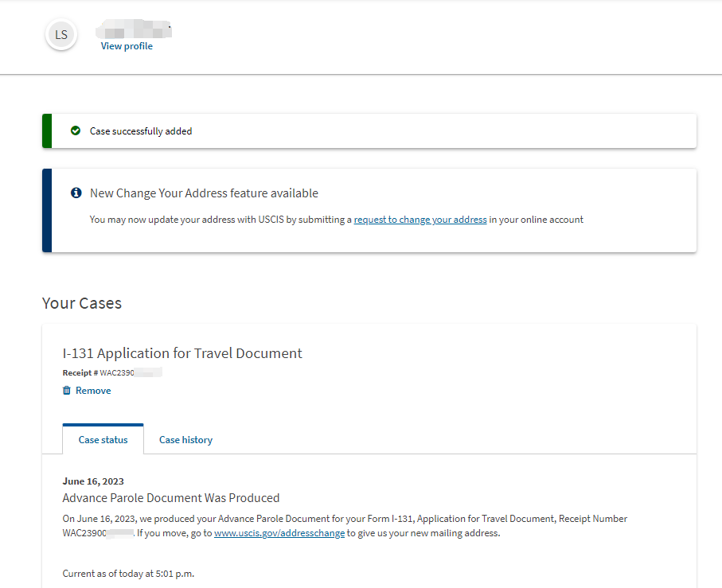Click "Advance Parole Document Was Produced" status heading
Screen dimensions: 722x588
[x=171, y=498]
